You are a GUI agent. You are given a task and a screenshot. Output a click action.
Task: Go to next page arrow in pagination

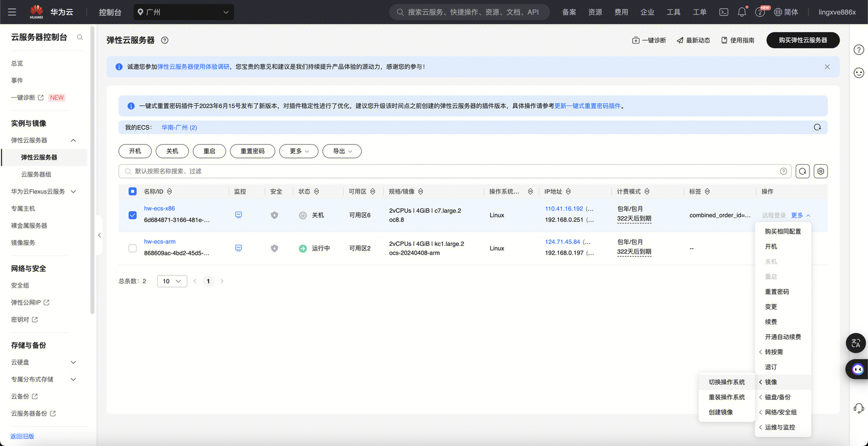222,281
